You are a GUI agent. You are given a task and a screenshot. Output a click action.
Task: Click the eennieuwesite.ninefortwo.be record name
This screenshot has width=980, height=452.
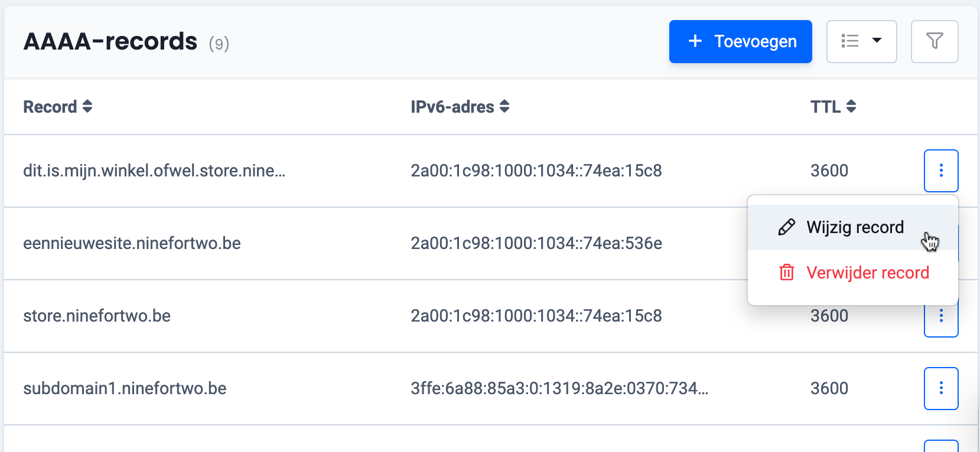pyautogui.click(x=132, y=243)
